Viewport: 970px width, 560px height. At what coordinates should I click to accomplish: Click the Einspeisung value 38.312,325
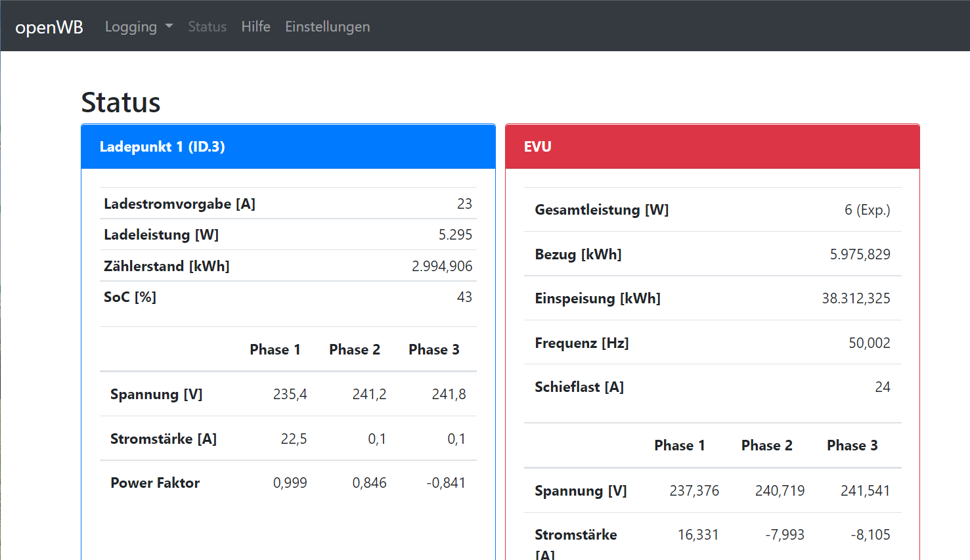(856, 298)
